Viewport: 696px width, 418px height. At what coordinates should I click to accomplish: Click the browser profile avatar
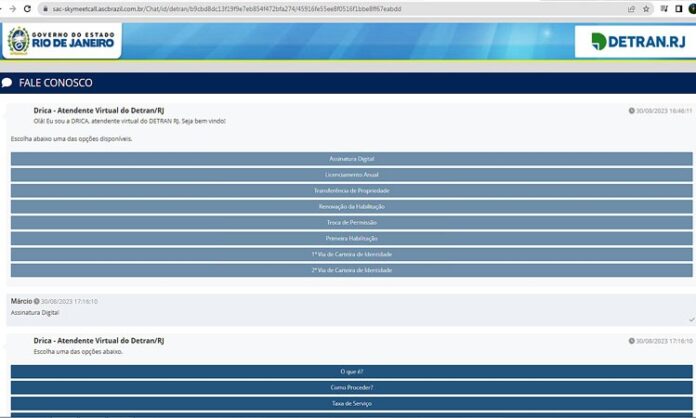690,8
